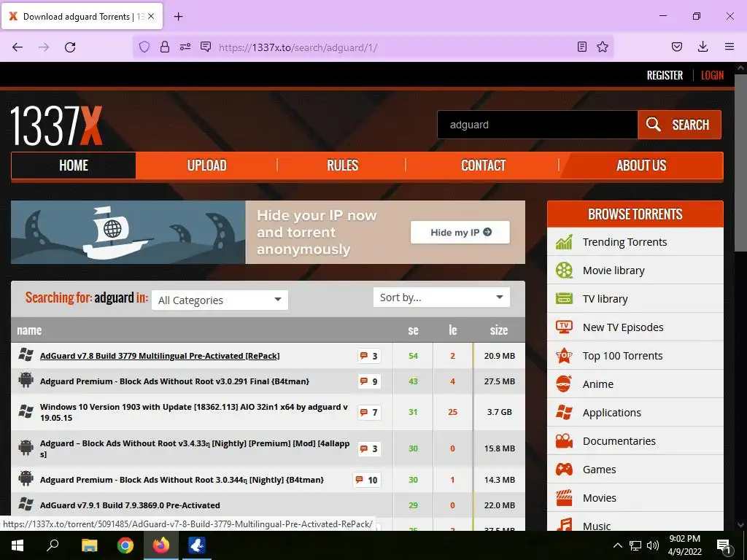Open Windows 10 Version 1903 AIO torrent link
The image size is (747, 560).
[x=194, y=412]
